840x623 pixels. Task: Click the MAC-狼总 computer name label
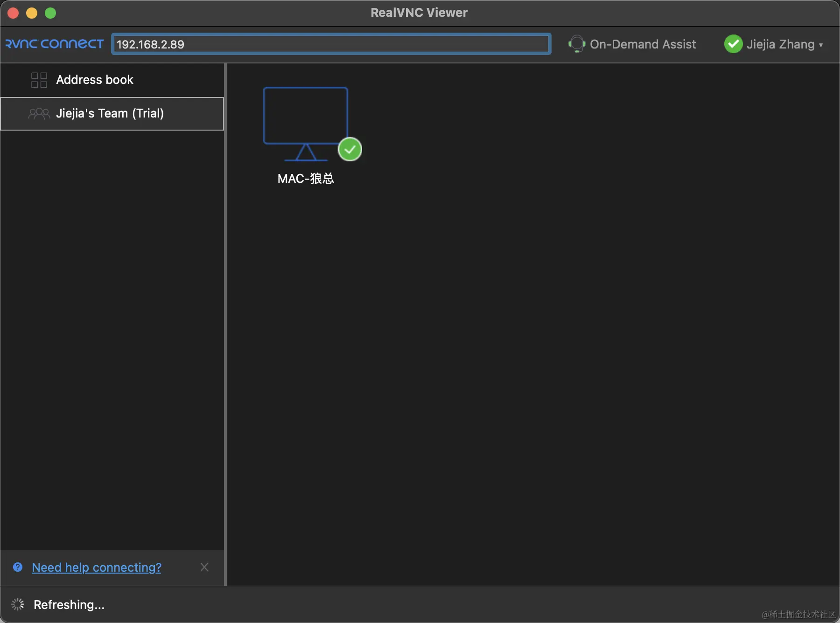[306, 179]
